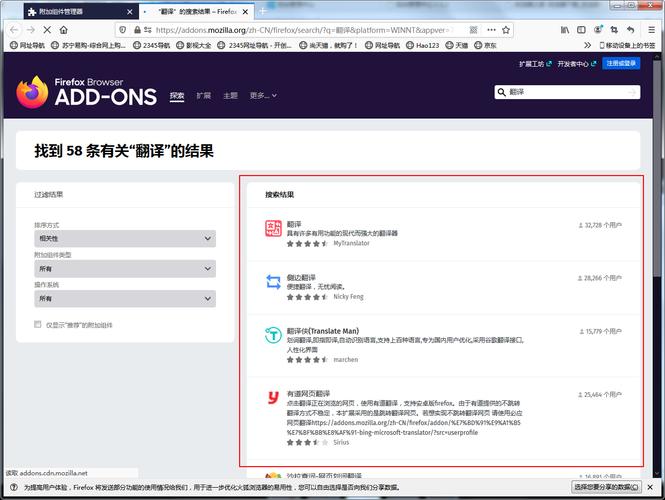Click the add-ons search input containing 翻译
This screenshot has height=500, width=665.
pos(567,92)
